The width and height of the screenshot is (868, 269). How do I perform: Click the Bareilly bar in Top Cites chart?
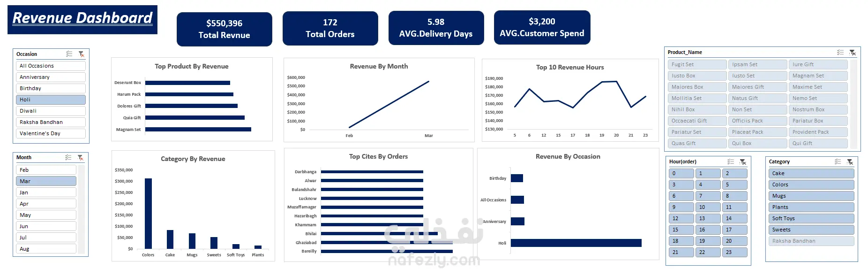[x=387, y=251]
